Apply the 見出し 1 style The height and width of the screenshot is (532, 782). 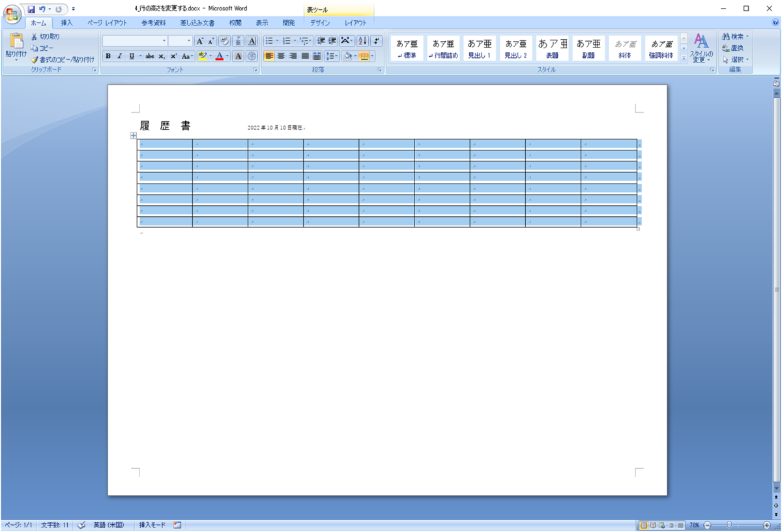click(479, 48)
